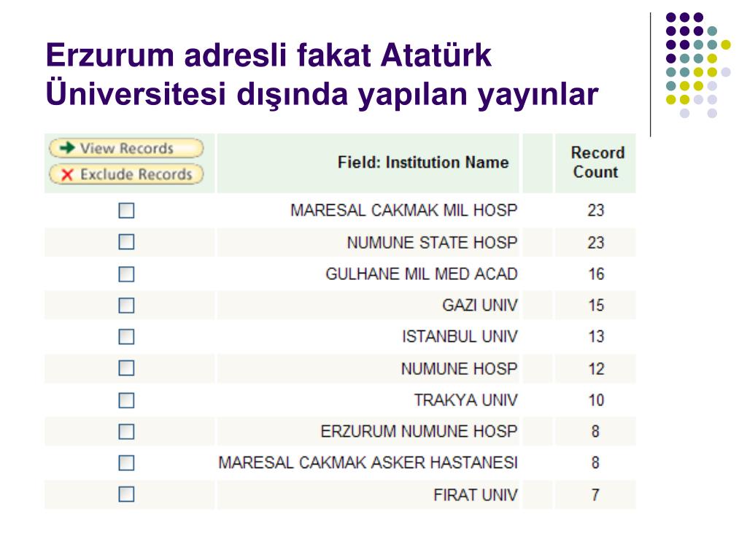The height and width of the screenshot is (560, 747).
Task: Click the decorative colored dots graphic
Action: 698,65
